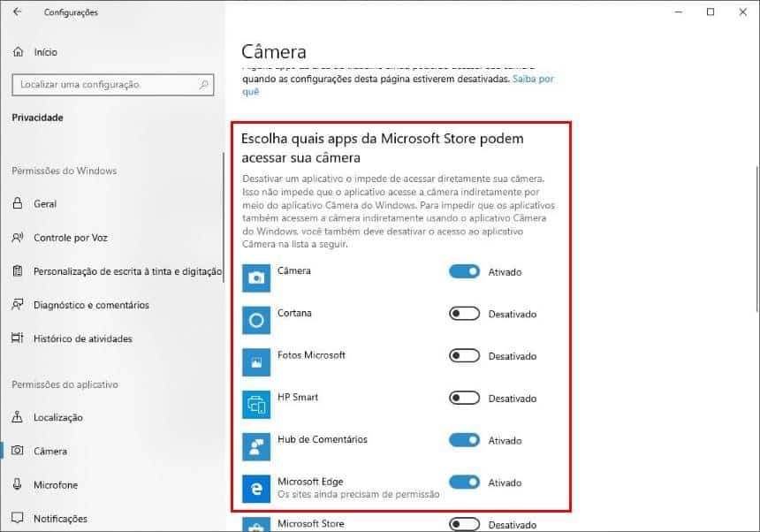Viewport: 760px width, 532px height.
Task: Click the Controle por Voz icon
Action: click(18, 238)
